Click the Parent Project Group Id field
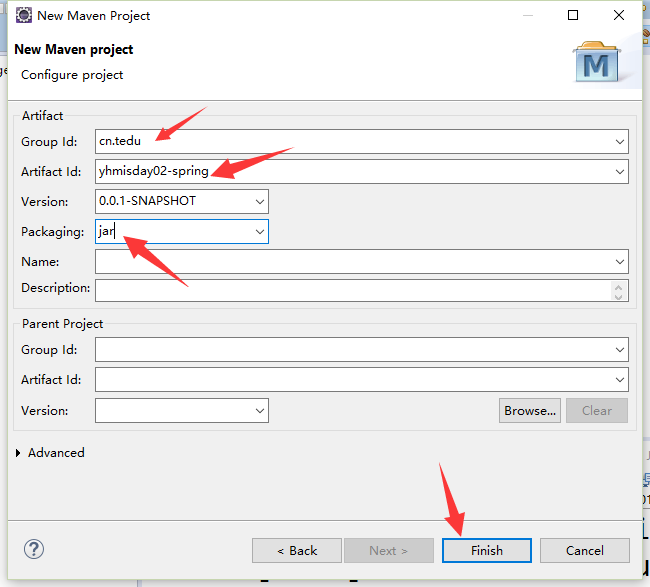 point(361,349)
